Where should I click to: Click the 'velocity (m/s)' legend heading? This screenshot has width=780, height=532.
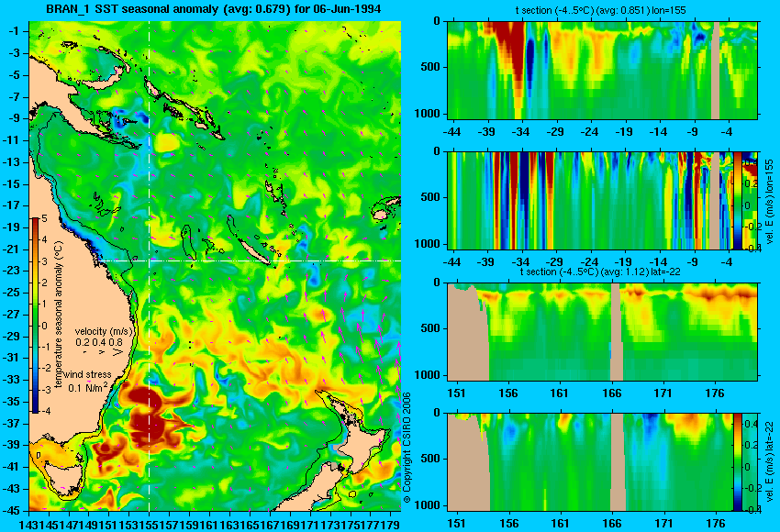tap(105, 331)
